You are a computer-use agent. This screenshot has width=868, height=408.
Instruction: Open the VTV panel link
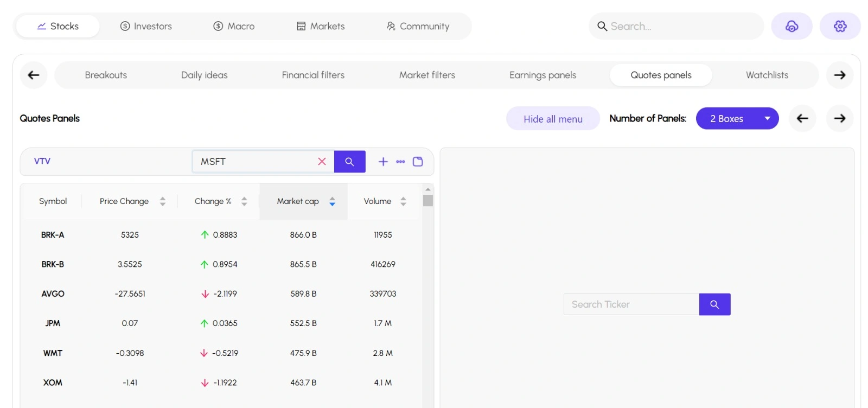pos(42,161)
